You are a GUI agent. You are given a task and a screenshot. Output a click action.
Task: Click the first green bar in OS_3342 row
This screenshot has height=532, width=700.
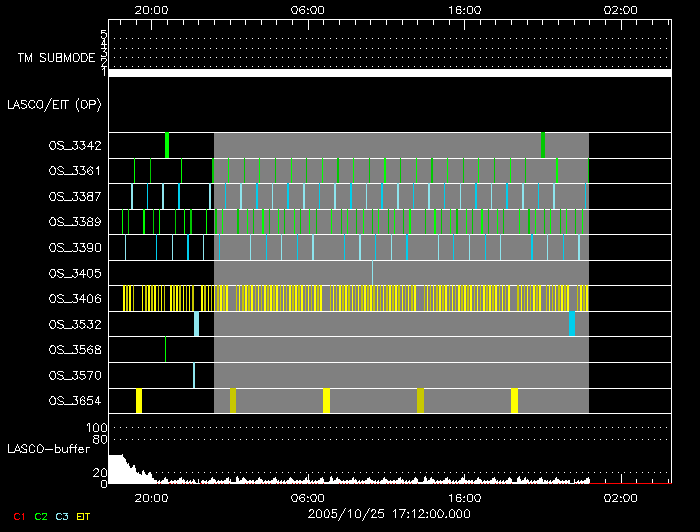pos(167,145)
